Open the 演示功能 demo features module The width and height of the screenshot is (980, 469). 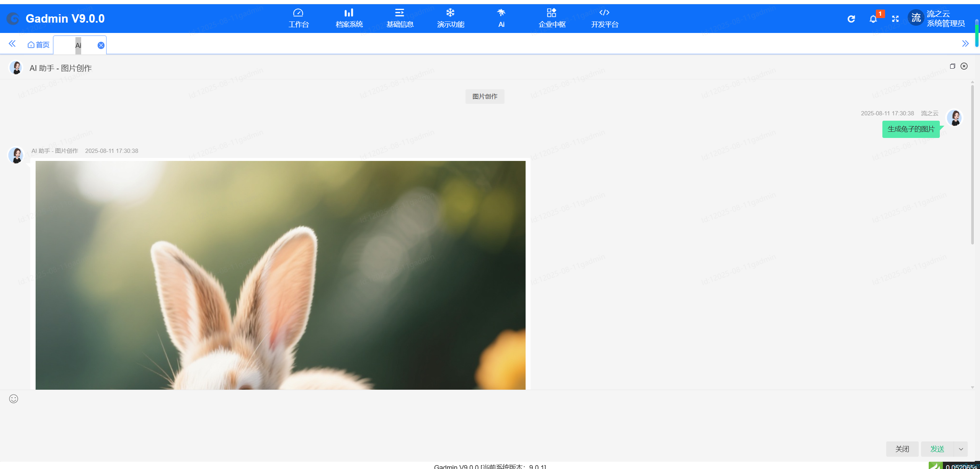450,18
